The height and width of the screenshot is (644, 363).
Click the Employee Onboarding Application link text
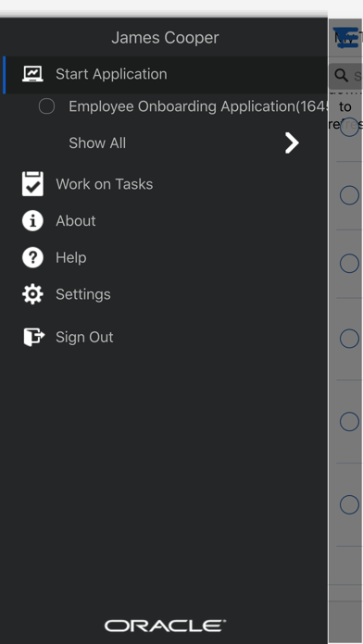tap(198, 106)
